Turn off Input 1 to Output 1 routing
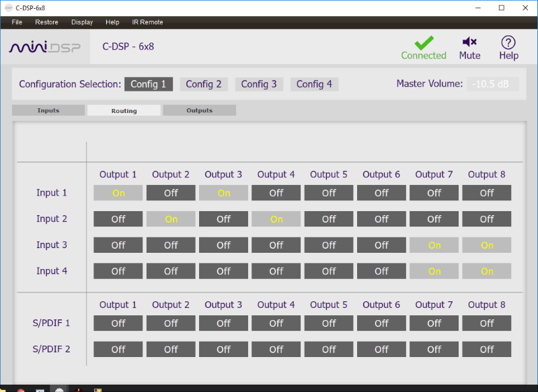 118,193
